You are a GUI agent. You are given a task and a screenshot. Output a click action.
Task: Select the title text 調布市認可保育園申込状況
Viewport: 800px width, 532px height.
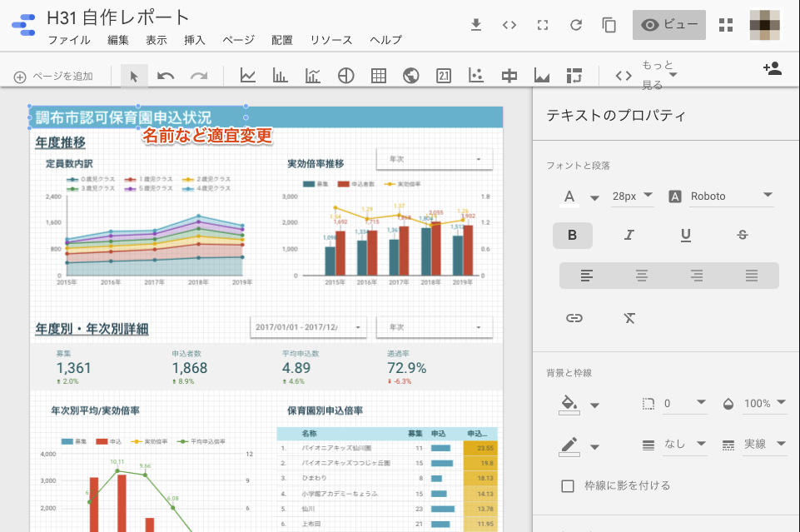[123, 117]
